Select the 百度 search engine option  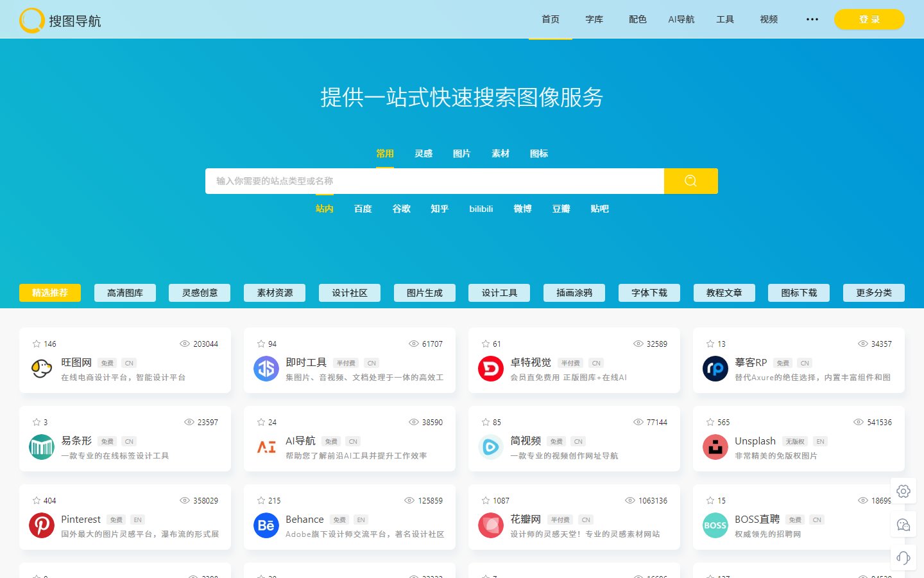point(363,209)
